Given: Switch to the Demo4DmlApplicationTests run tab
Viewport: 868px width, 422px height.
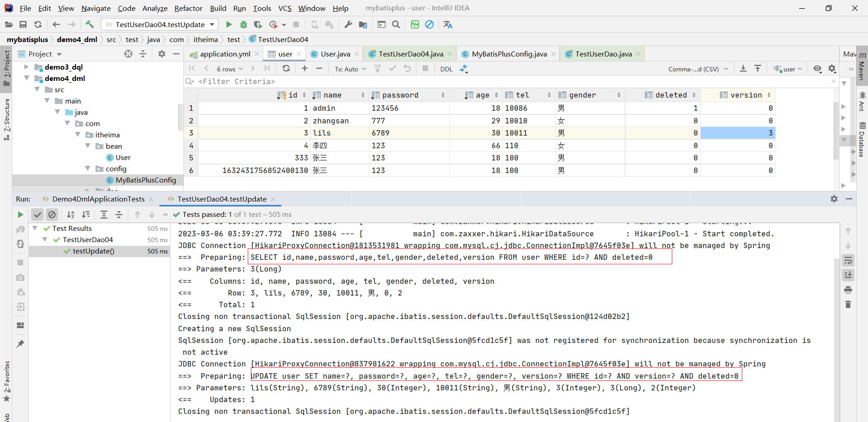Looking at the screenshot, I should tap(98, 199).
